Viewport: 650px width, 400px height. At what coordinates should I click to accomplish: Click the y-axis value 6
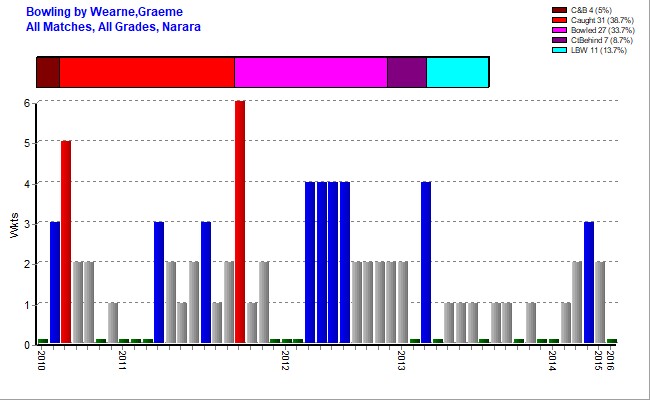(x=27, y=103)
